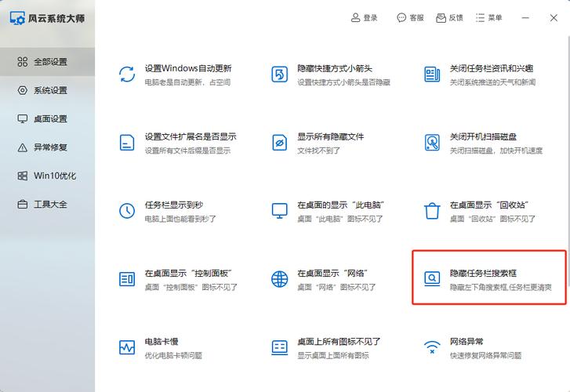Click the Win10优化 windows sidebar icon
Screen dimensions: 570x392
[23, 176]
